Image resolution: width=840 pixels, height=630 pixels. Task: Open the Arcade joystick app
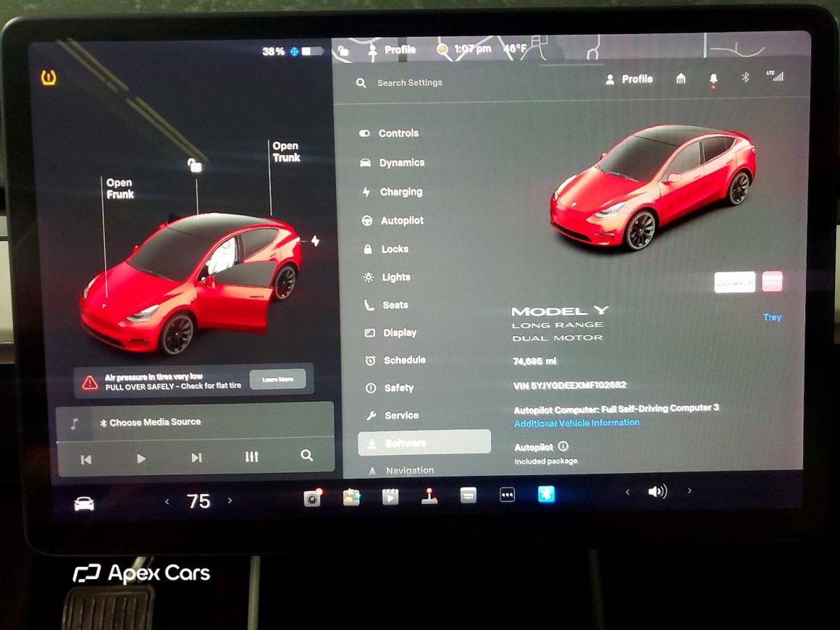pos(430,496)
